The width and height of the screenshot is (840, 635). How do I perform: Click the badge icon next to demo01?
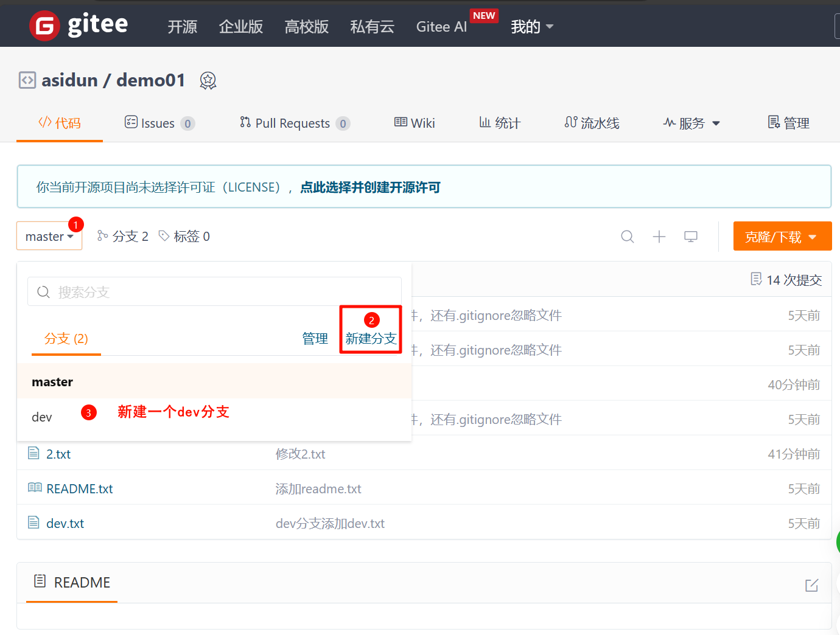click(208, 80)
